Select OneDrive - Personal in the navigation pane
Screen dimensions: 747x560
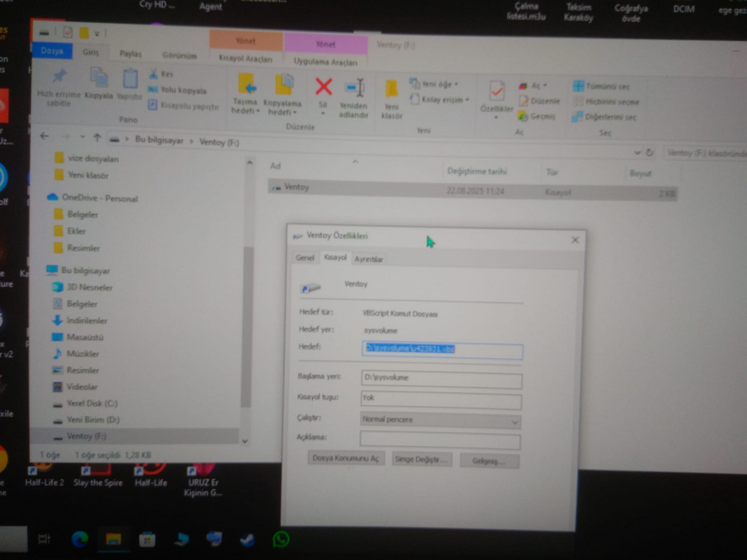[93, 198]
